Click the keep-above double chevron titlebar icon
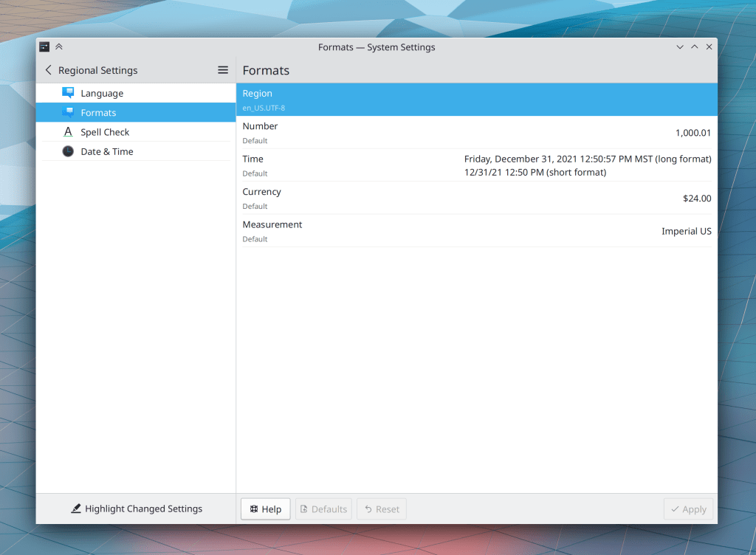This screenshot has width=756, height=555. pos(59,46)
